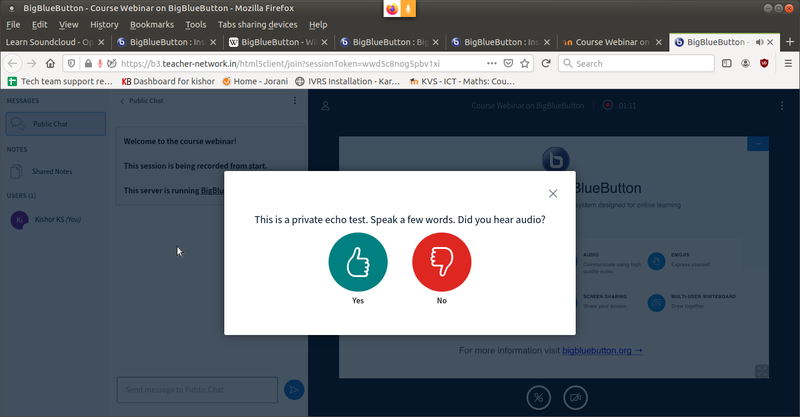Open the Firefox hamburger menu
800x417 pixels.
coord(788,63)
